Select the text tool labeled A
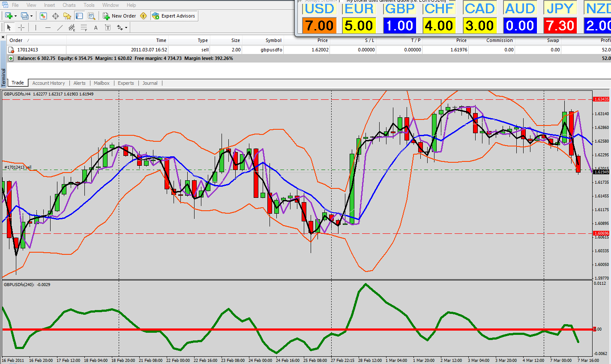Viewport: 611px width, 364px height. point(96,27)
